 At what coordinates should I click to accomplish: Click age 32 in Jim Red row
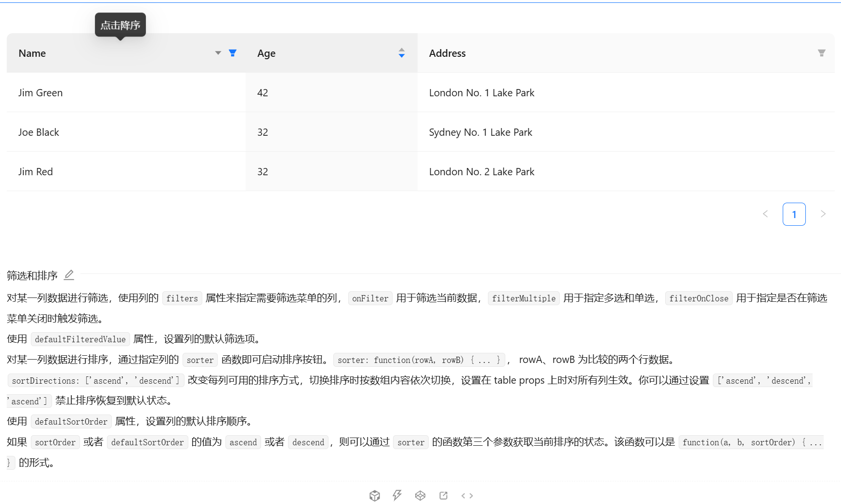pyautogui.click(x=331, y=171)
